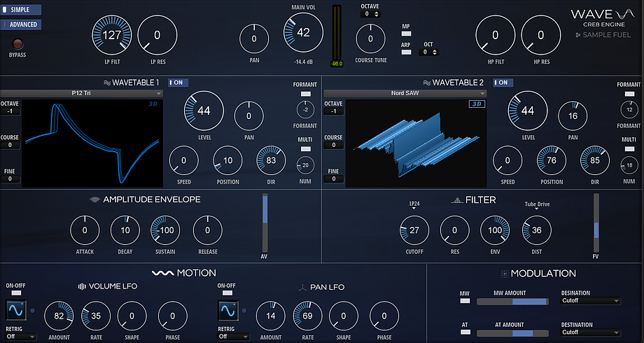Screen dimensions: 644x343
Task: Open the Nord SAW wavetable dropdown
Action: (405, 93)
